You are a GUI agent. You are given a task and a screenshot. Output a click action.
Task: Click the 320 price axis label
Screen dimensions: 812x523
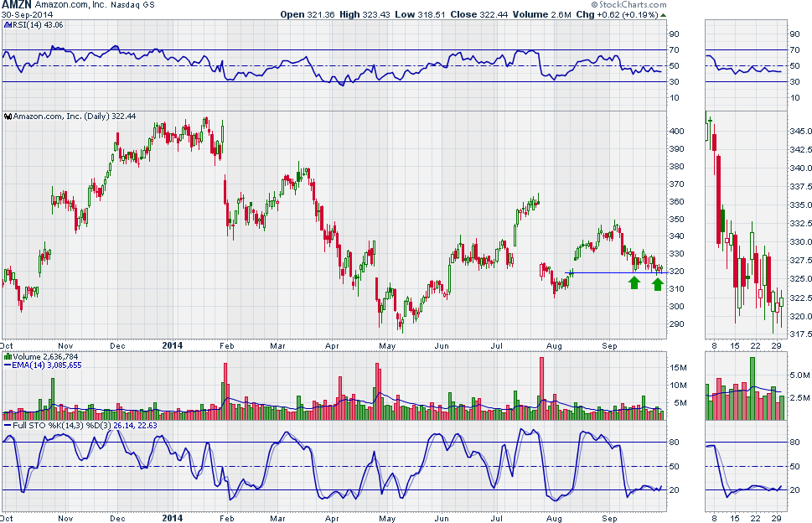coord(677,272)
